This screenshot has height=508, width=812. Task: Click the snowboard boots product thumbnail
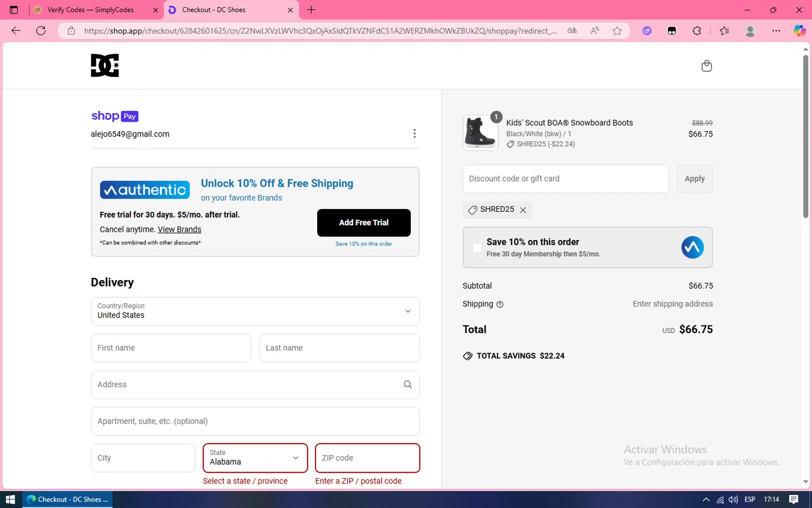(480, 133)
